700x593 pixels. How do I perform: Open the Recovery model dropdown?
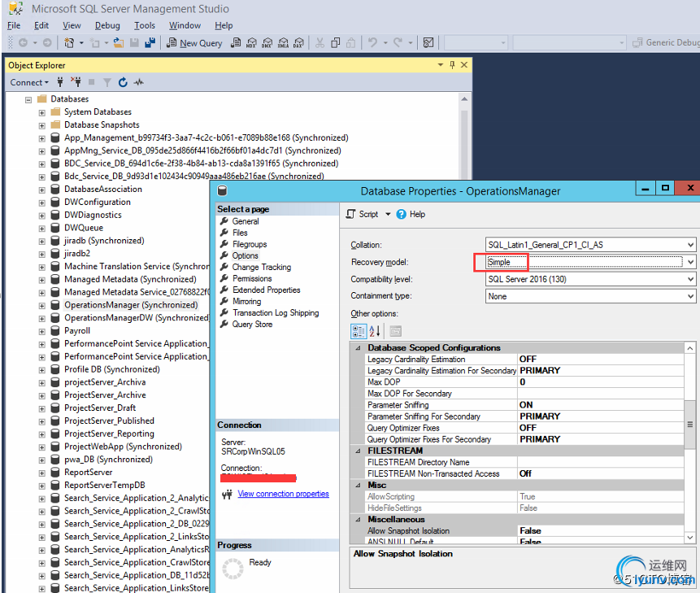pyautogui.click(x=690, y=262)
